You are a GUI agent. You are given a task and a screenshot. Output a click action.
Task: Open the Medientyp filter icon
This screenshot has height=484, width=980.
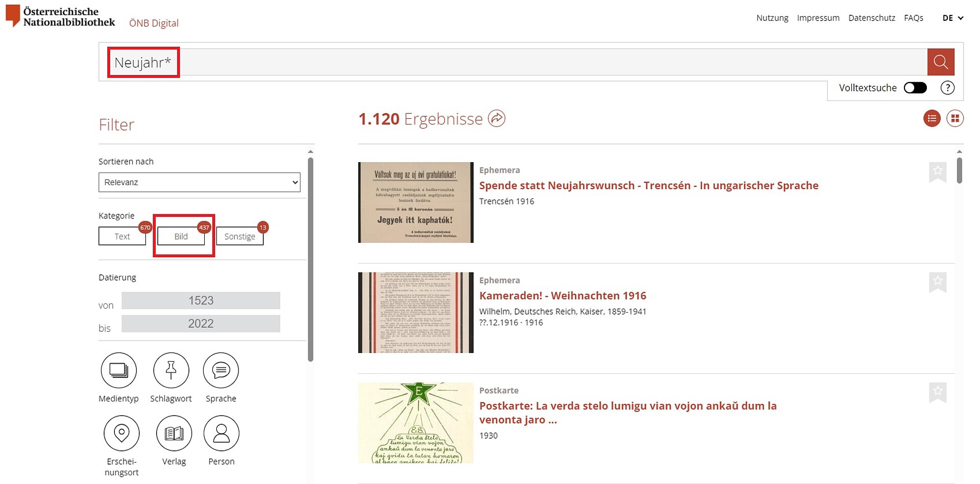click(119, 370)
